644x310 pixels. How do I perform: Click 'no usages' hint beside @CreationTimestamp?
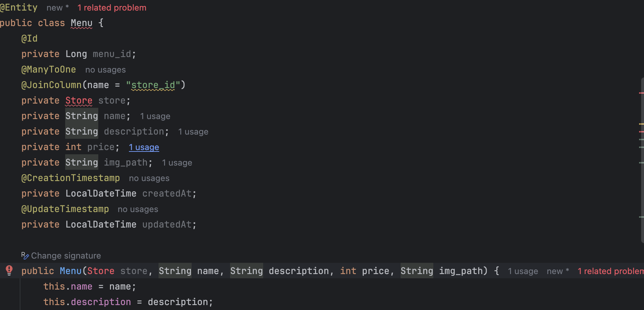tap(149, 178)
